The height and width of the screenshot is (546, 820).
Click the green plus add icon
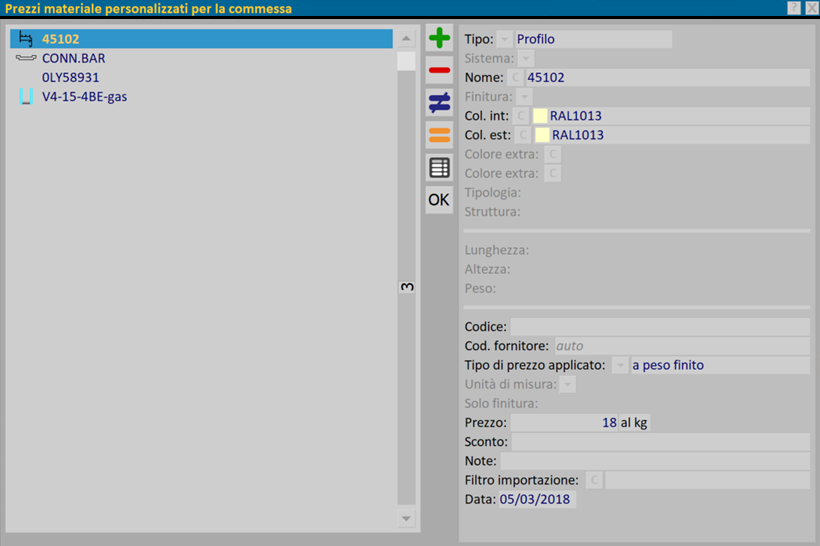(439, 39)
